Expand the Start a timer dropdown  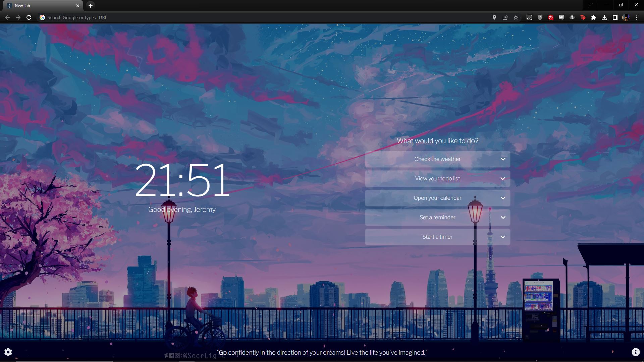502,236
